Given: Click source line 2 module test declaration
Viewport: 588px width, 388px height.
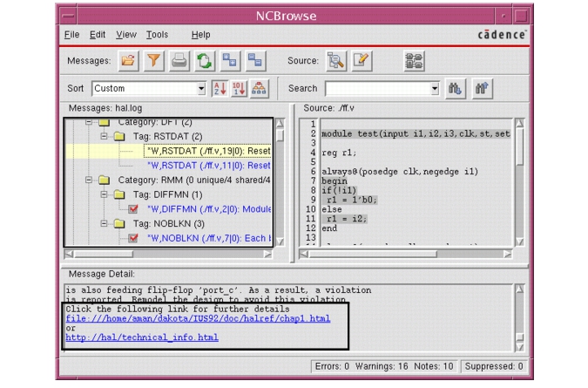Looking at the screenshot, I should (416, 133).
